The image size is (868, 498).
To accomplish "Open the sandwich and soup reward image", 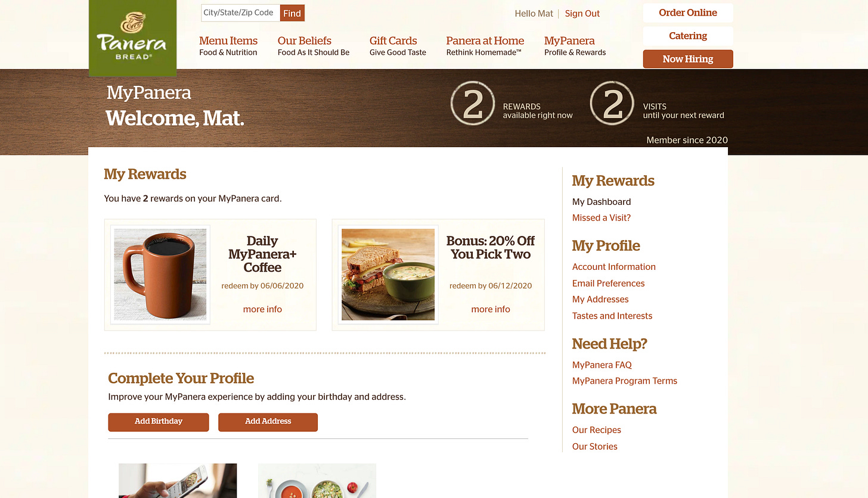I will pos(388,275).
